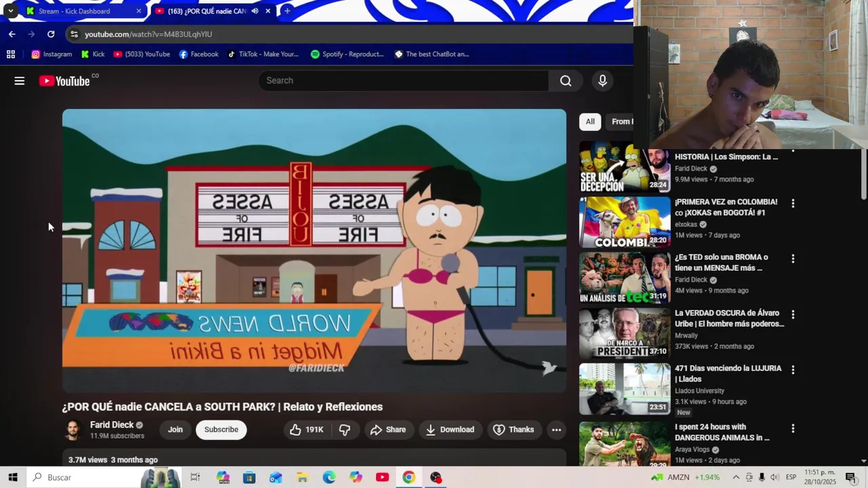
Task: Select the From chip beside All
Action: (x=620, y=122)
